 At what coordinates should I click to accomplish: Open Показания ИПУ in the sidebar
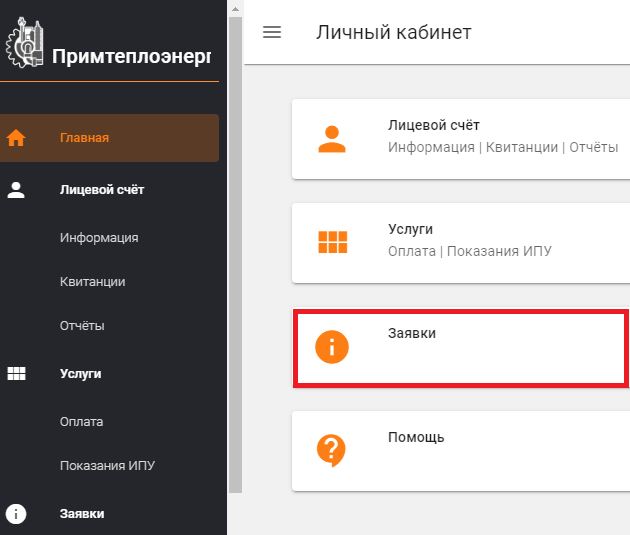click(108, 466)
